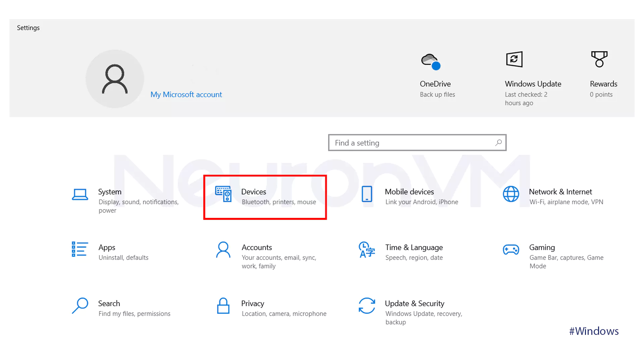Screen dimensions: 644x362
Task: Open the Devices settings heading
Action: click(254, 192)
